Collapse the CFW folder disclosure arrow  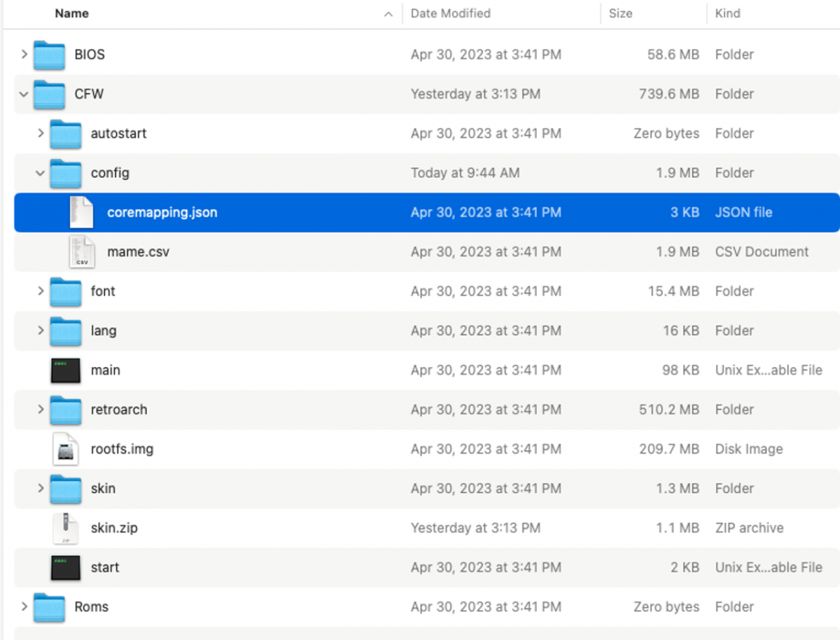click(24, 94)
